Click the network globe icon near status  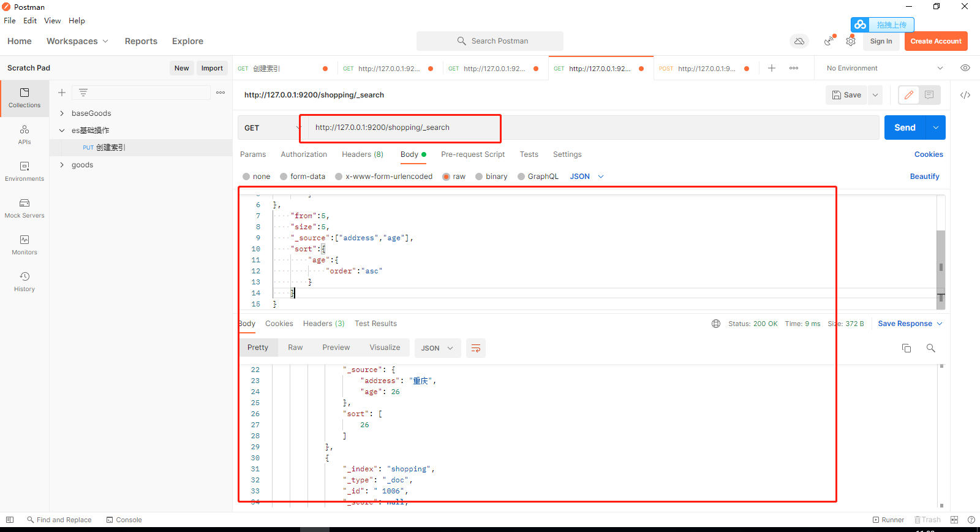coord(716,324)
